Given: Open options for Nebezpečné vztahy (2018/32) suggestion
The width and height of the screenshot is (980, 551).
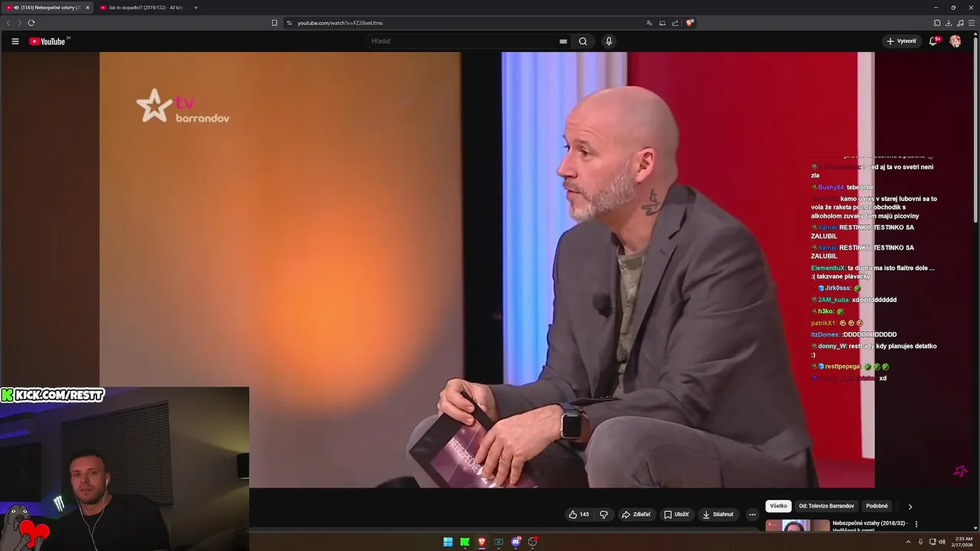Looking at the screenshot, I should click(916, 524).
